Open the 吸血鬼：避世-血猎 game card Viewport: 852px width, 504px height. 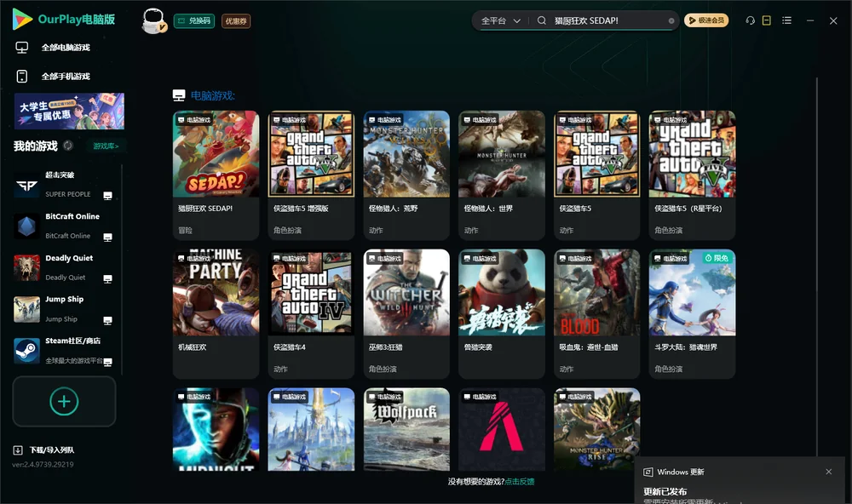tap(597, 313)
